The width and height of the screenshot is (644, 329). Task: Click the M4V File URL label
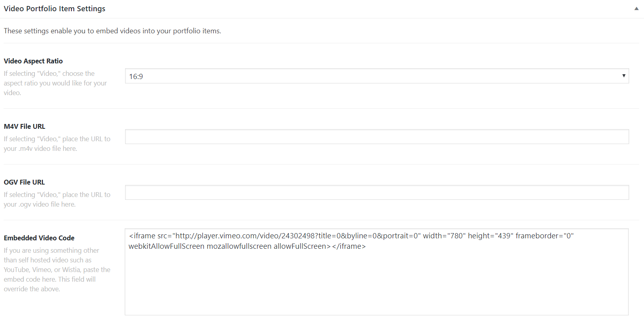tap(24, 126)
